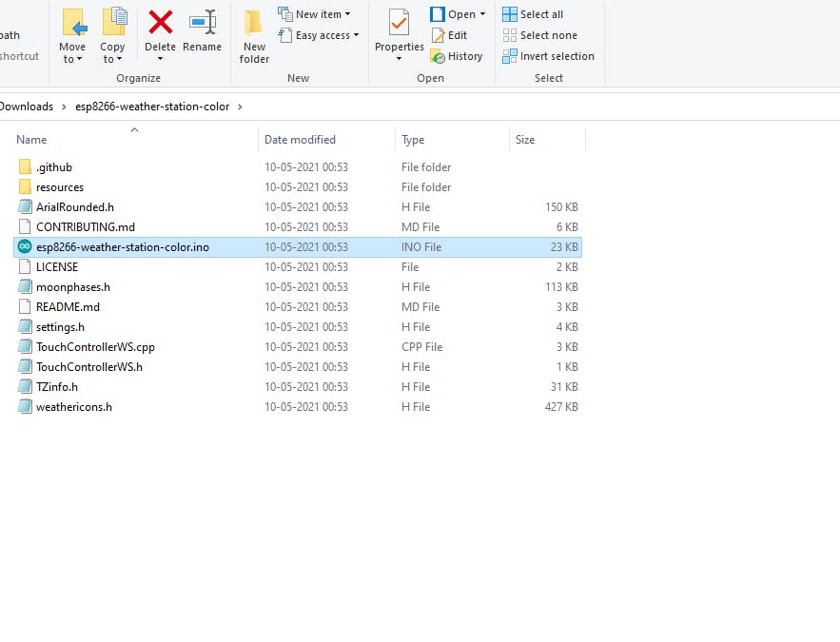This screenshot has width=840, height=642.
Task: Create a New folder from ribbon
Action: 254,36
